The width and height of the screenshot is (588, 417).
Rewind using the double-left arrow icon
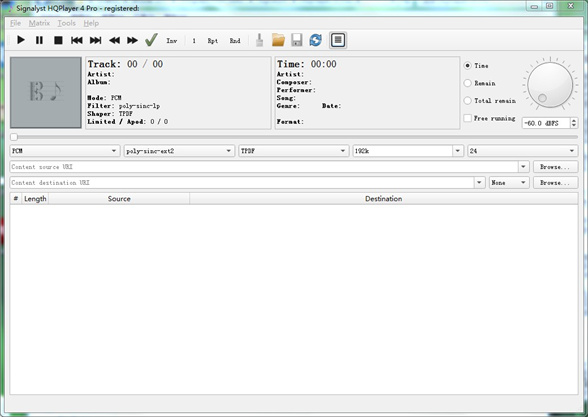[114, 40]
